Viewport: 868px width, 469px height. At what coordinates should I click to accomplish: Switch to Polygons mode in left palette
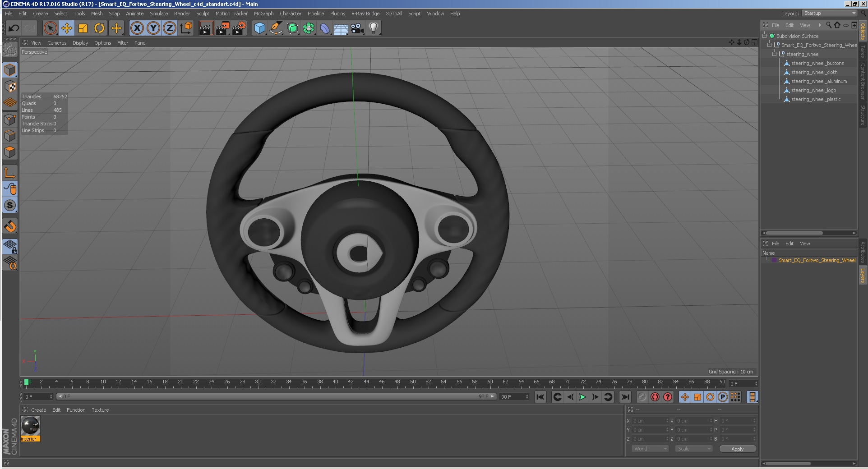pos(10,152)
